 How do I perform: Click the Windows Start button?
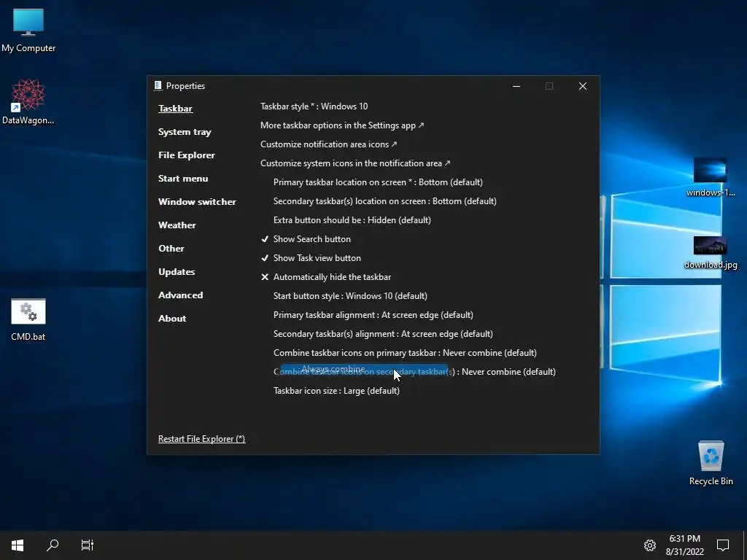[18, 545]
